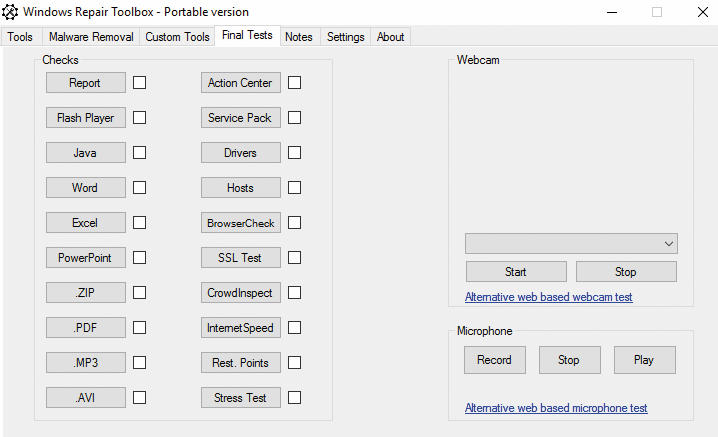Play the recorded microphone audio
This screenshot has width=718, height=437.
(644, 360)
